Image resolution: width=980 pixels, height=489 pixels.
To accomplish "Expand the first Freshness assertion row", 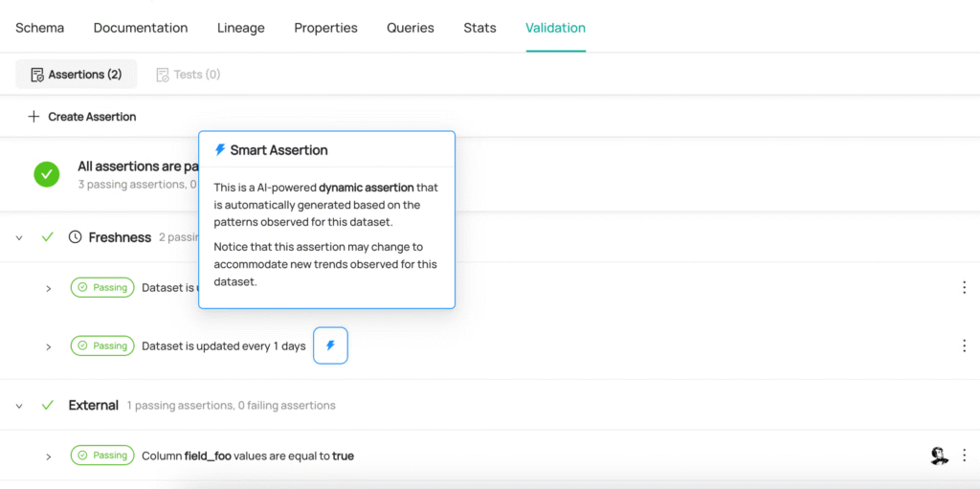I will (48, 288).
